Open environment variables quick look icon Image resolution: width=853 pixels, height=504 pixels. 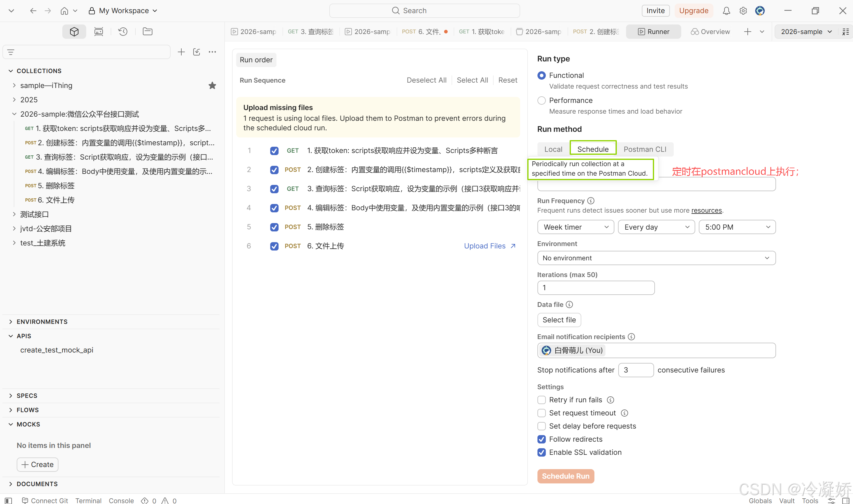(x=846, y=32)
